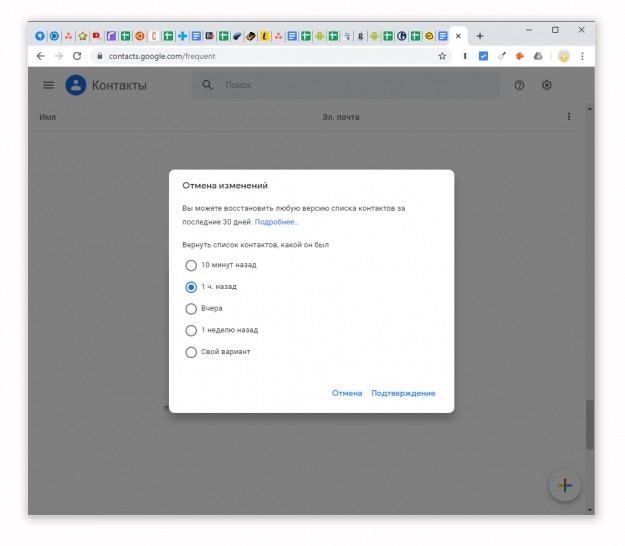Click the "Отмена" cancel button
The image size is (625, 546).
[347, 393]
